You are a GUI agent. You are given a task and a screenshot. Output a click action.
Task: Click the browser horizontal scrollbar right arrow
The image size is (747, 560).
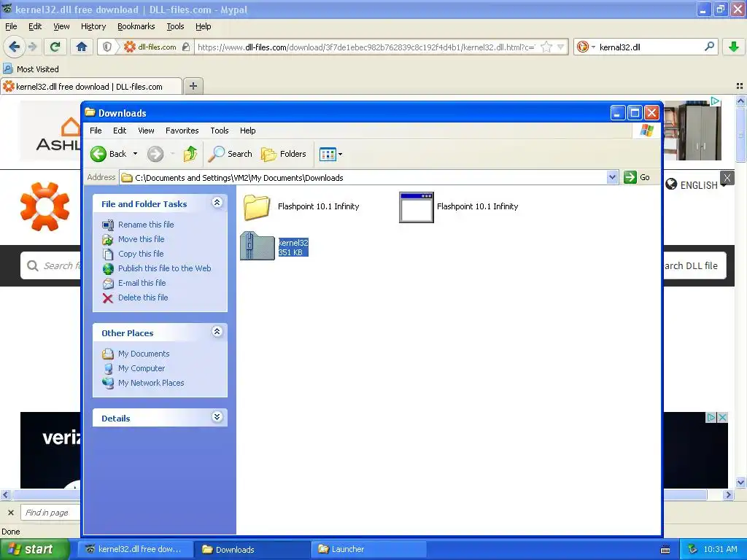728,495
